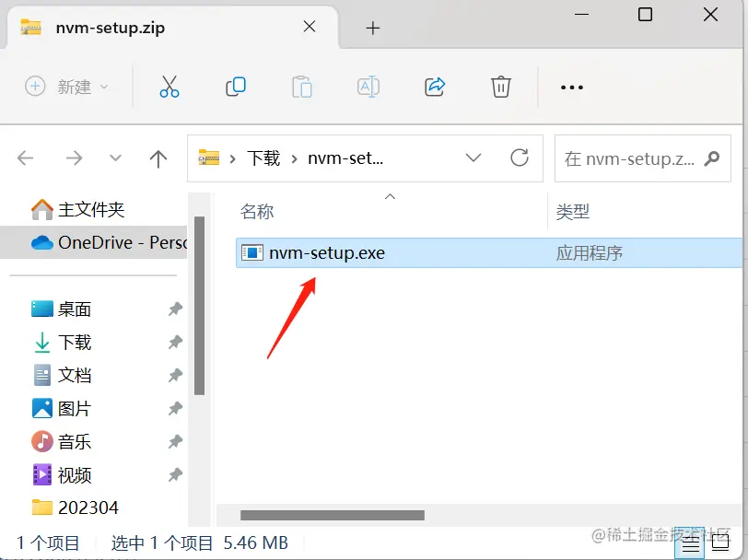Screen dimensions: 748x560
Task: Open 图片 in quick access
Action: pyautogui.click(x=61, y=409)
